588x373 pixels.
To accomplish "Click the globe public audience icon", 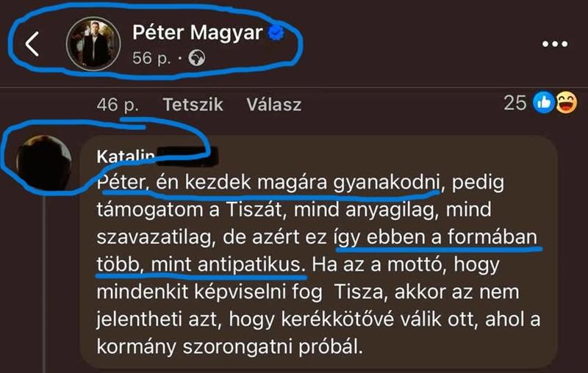I will point(197,58).
